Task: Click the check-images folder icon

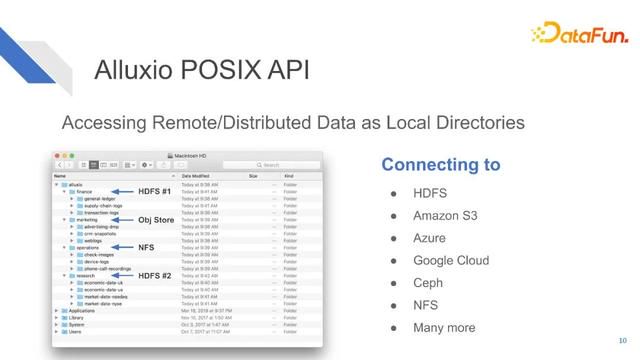Action: 80,255
